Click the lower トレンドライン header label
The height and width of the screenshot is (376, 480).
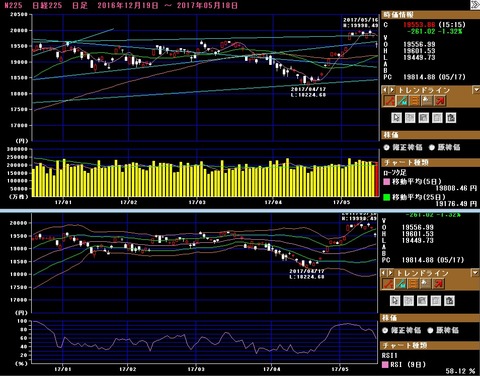click(x=423, y=273)
